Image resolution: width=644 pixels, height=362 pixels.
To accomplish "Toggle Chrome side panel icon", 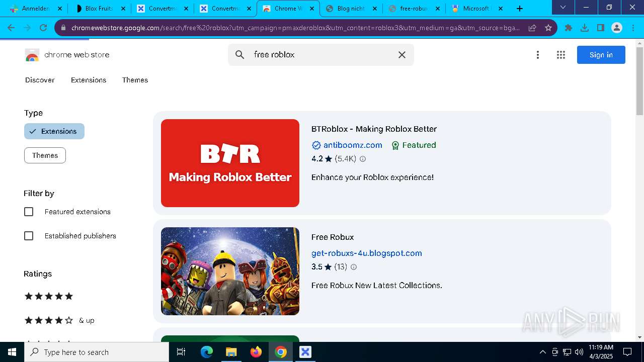I will click(x=601, y=28).
